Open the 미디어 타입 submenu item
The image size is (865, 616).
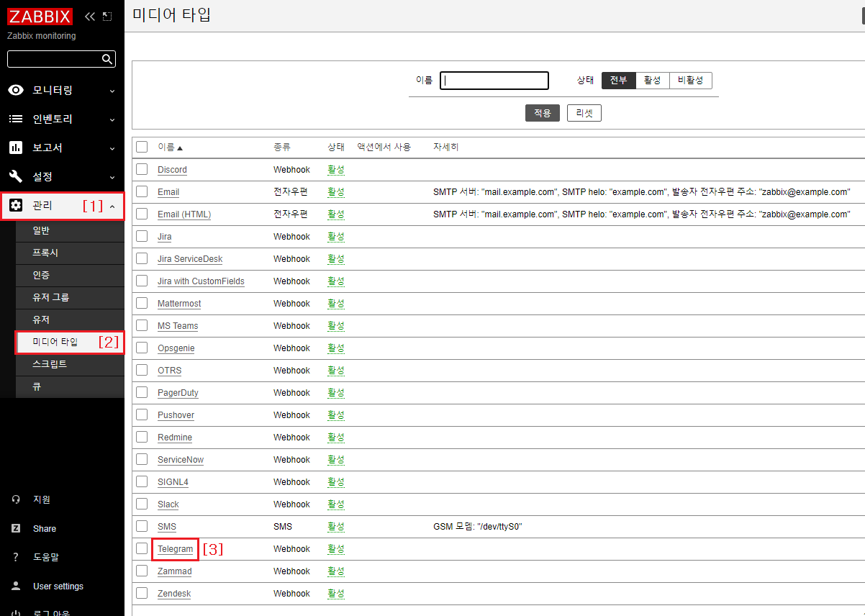pos(70,342)
